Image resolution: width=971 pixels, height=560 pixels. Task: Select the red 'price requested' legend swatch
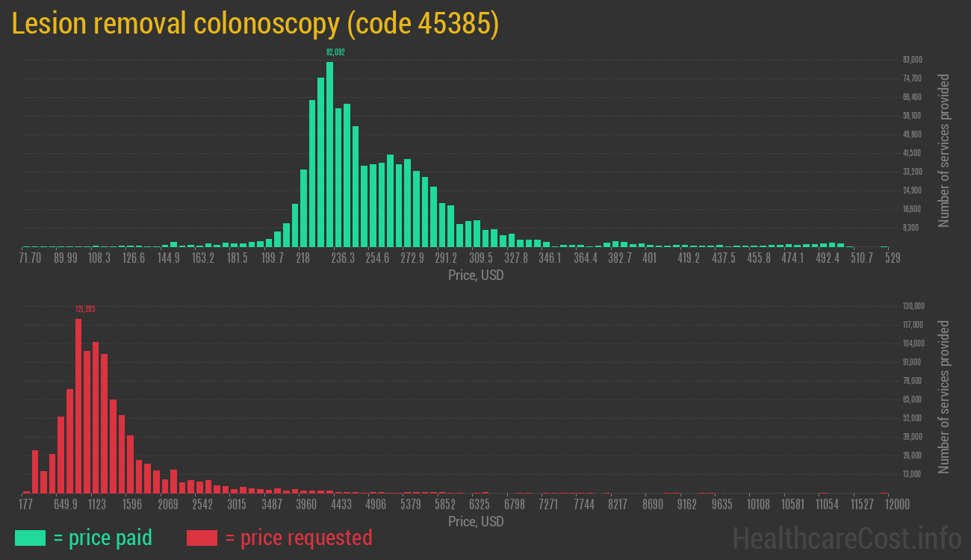coord(201,538)
